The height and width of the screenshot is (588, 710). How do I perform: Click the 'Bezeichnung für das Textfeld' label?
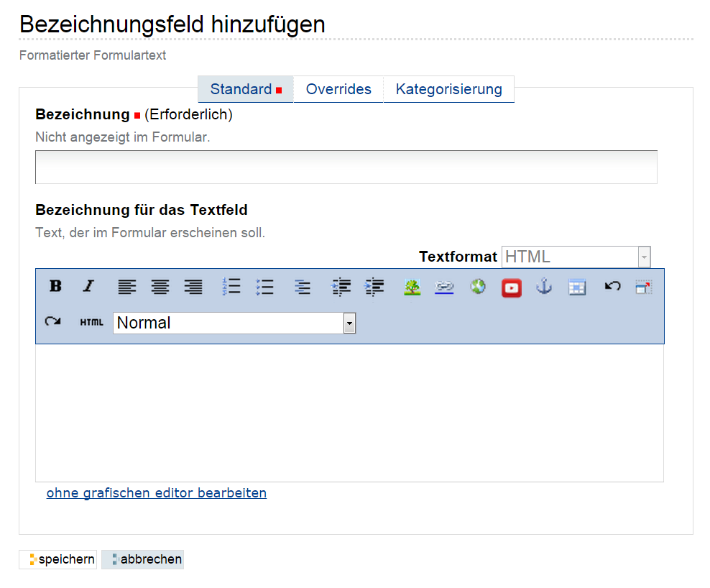(142, 210)
